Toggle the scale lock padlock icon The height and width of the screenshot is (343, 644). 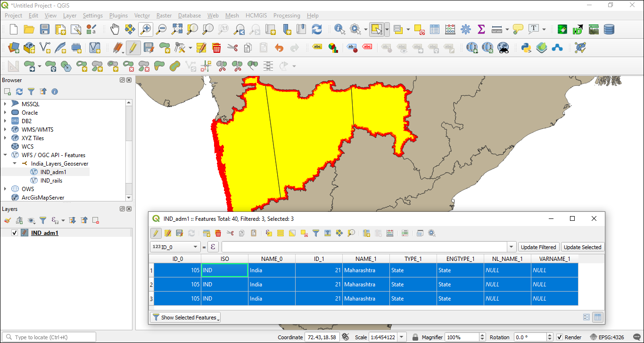coord(415,337)
